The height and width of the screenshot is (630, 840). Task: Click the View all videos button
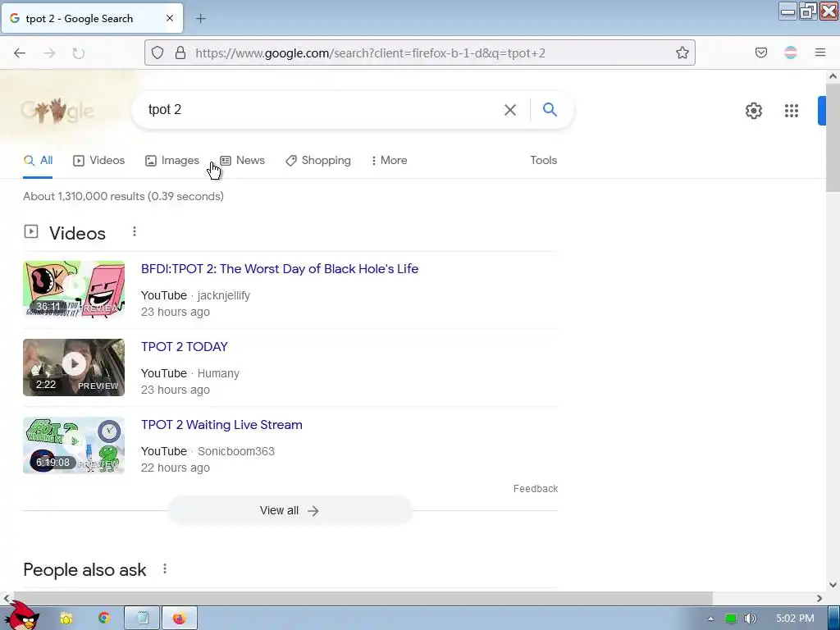point(290,510)
